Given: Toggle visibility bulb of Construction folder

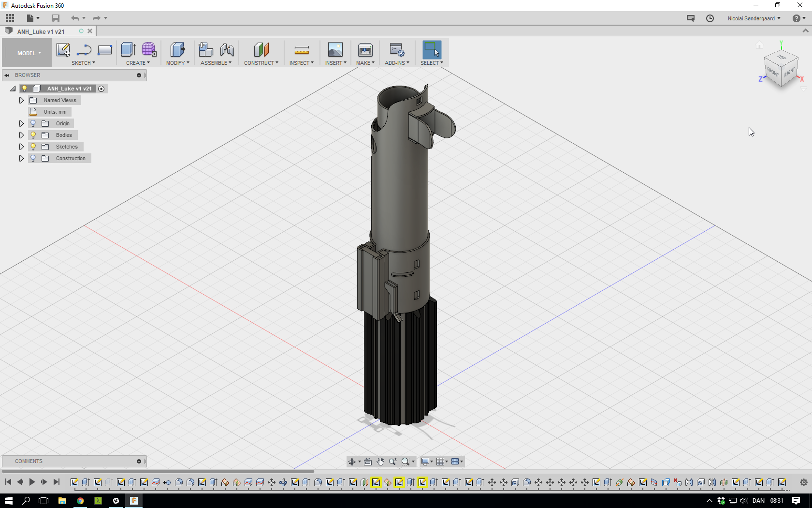Looking at the screenshot, I should 33,158.
